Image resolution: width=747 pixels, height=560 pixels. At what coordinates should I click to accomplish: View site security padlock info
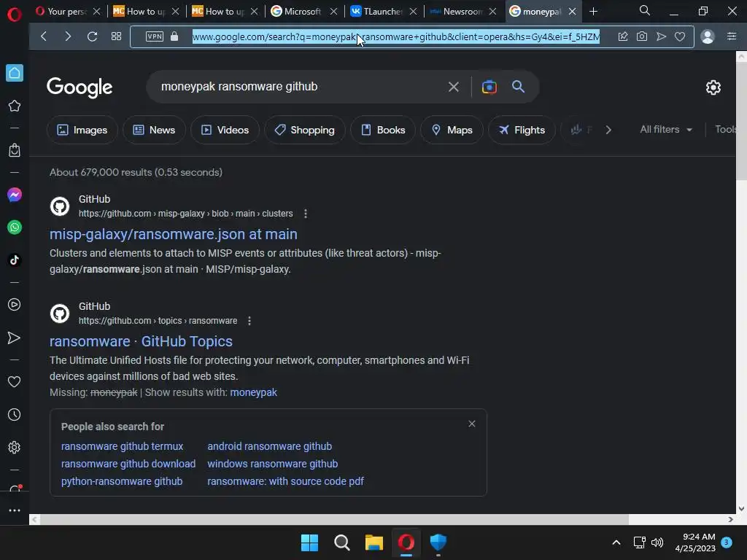pos(174,36)
